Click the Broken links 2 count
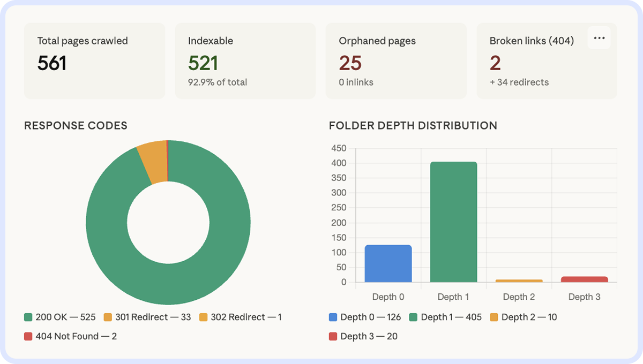The image size is (643, 364). point(495,63)
